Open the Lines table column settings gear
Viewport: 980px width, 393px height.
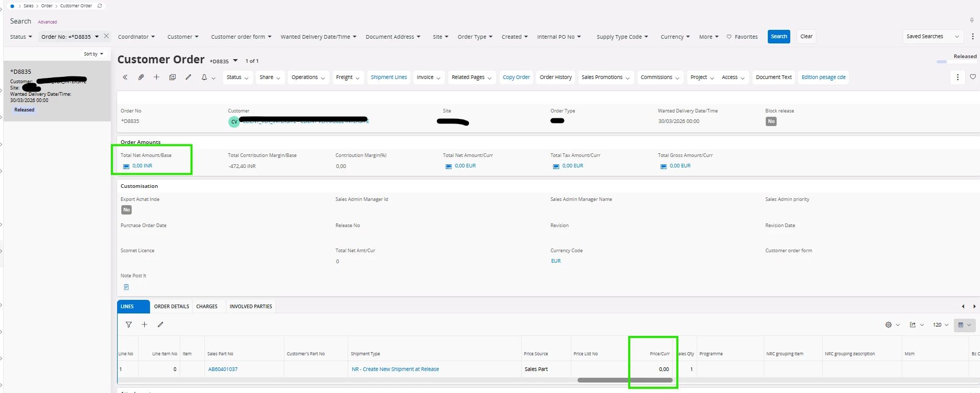tap(892, 325)
